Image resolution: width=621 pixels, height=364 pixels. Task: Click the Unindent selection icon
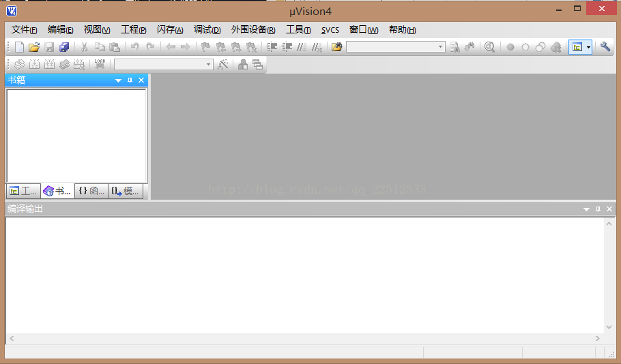tap(287, 47)
